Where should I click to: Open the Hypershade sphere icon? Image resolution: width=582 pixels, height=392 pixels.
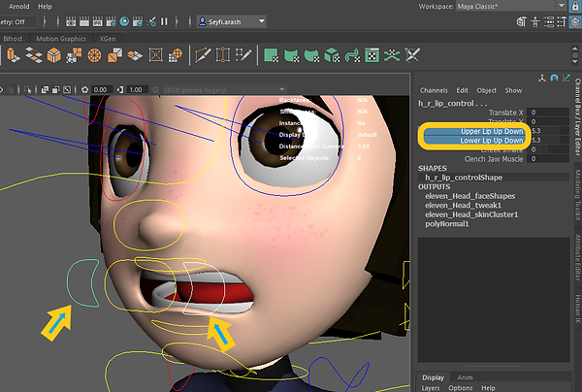(124, 21)
